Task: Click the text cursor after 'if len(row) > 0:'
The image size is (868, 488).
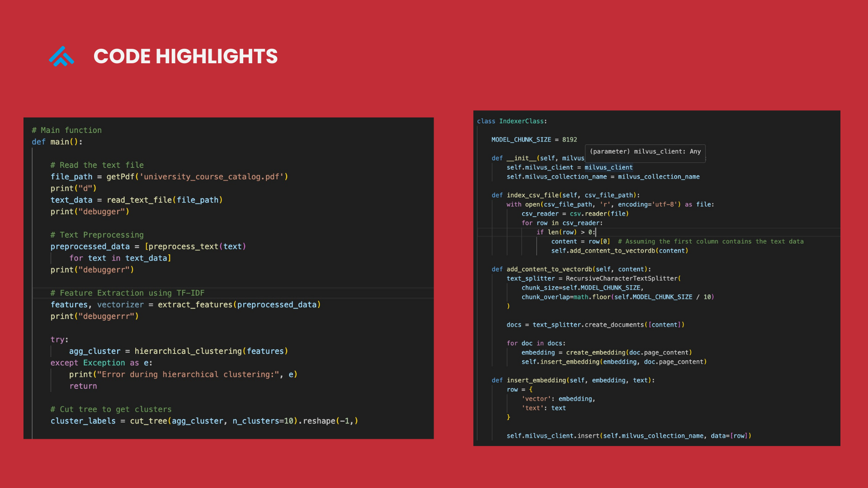Action: click(596, 232)
